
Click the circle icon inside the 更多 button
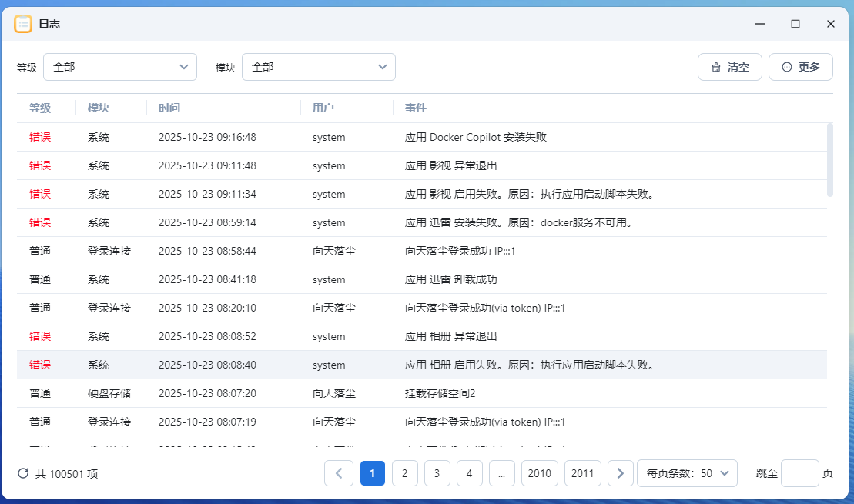pyautogui.click(x=786, y=67)
